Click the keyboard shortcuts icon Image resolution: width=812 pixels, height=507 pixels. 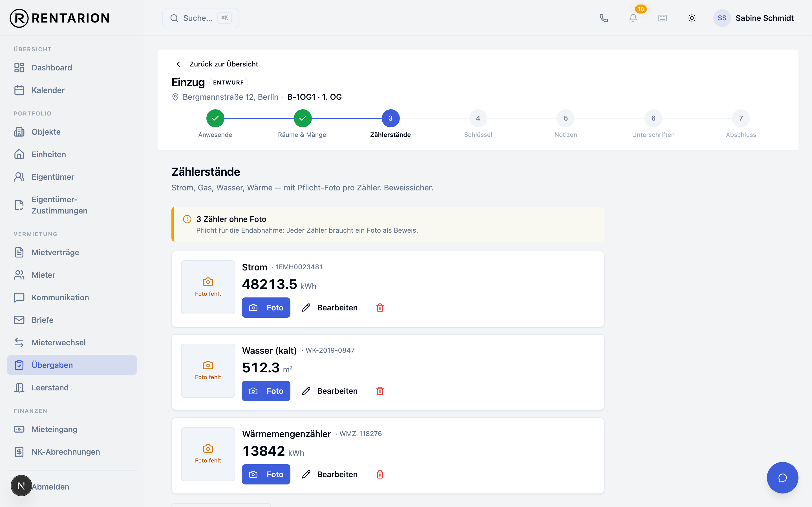[x=662, y=18]
